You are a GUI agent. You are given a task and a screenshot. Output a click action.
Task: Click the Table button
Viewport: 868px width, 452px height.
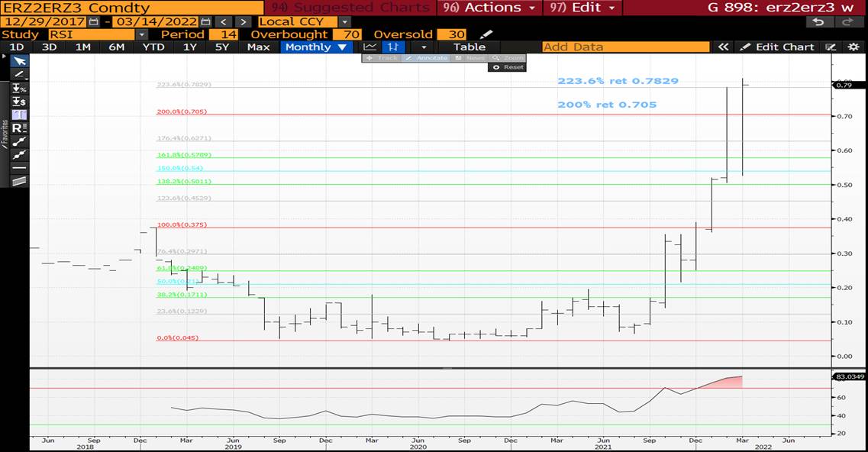tap(469, 47)
